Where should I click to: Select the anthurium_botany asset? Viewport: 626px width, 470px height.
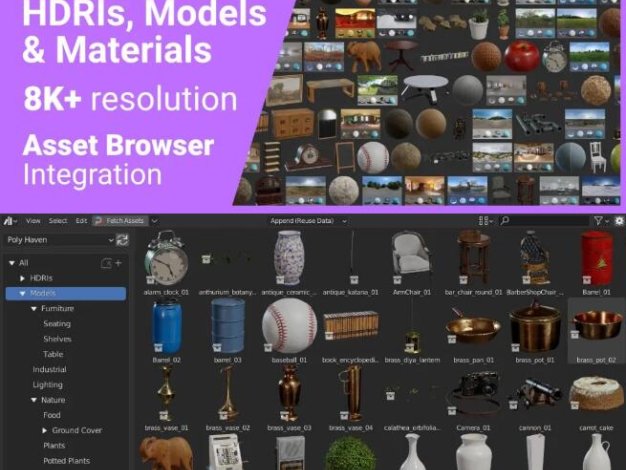(228, 264)
